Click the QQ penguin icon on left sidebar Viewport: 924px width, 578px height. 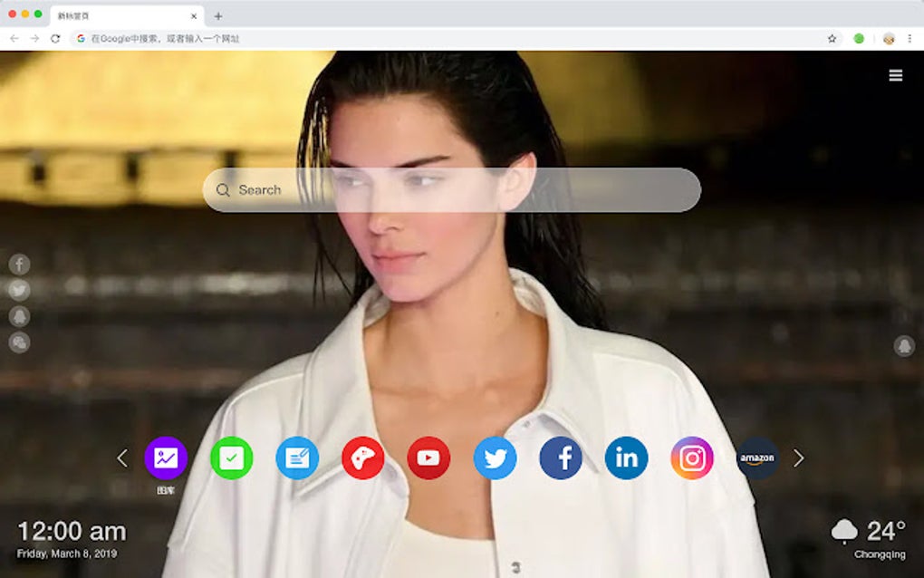point(19,316)
